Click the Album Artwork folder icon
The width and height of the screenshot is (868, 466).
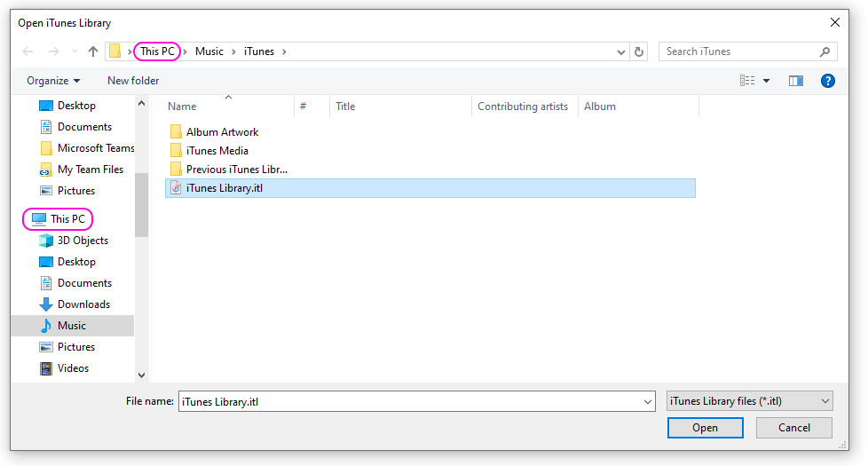pos(176,131)
